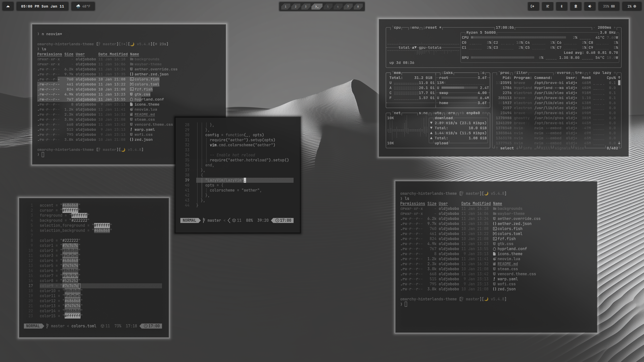Click the network globe icon

click(x=576, y=6)
